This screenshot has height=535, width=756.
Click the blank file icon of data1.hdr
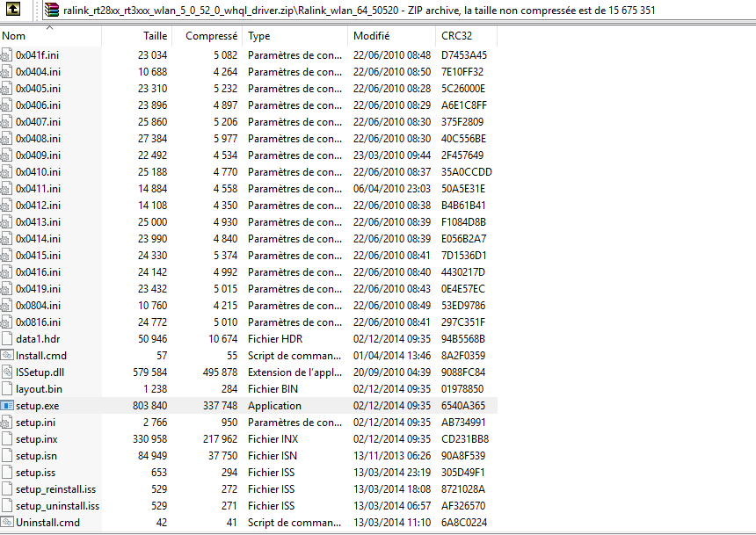click(x=7, y=339)
